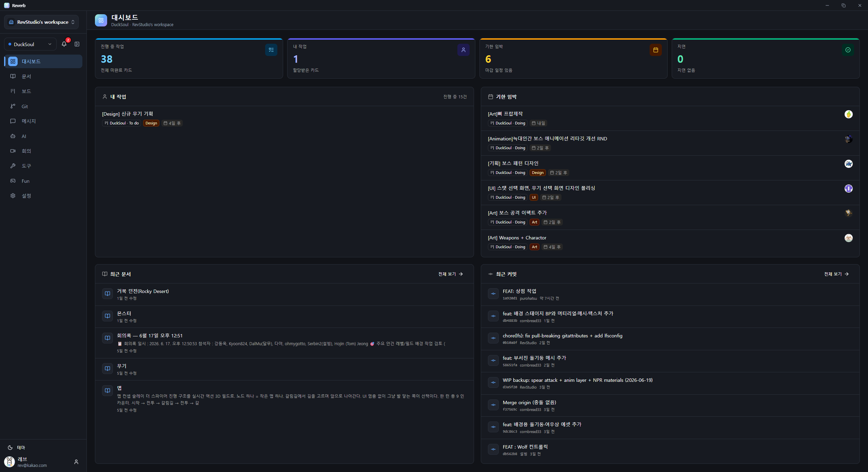This screenshot has height=472, width=868.
Task: Open the AI robot icon
Action: point(13,136)
